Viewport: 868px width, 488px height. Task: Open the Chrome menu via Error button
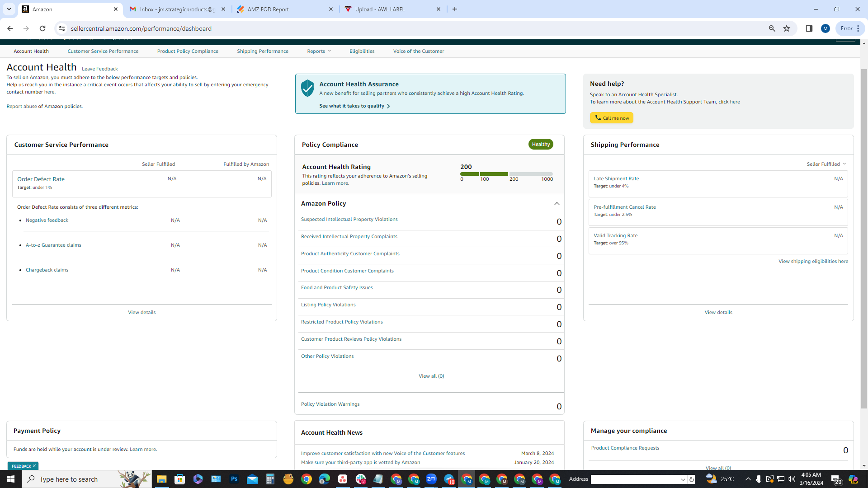(x=850, y=28)
